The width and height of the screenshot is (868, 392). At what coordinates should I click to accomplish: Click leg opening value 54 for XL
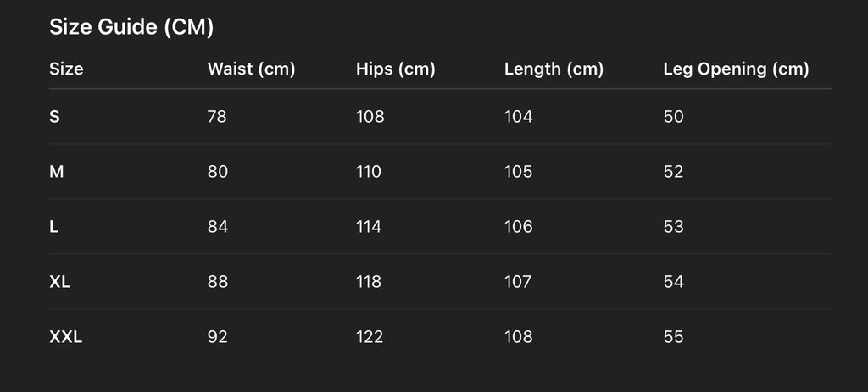(673, 282)
